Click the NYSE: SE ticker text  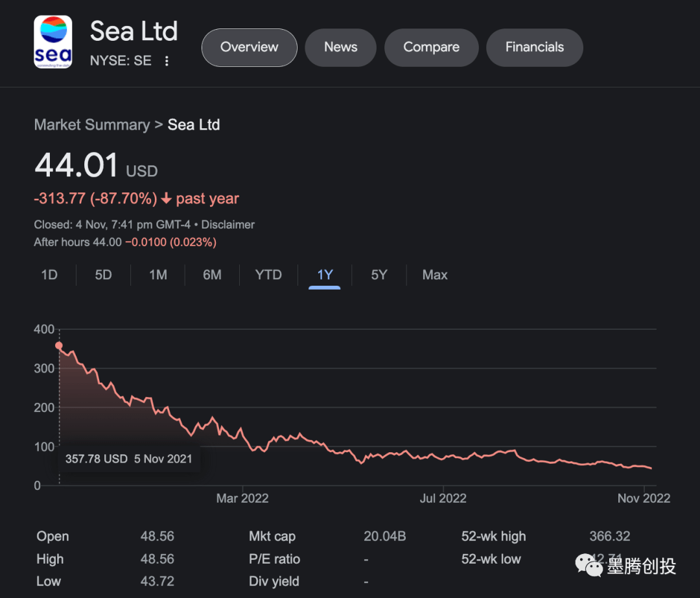pos(121,61)
